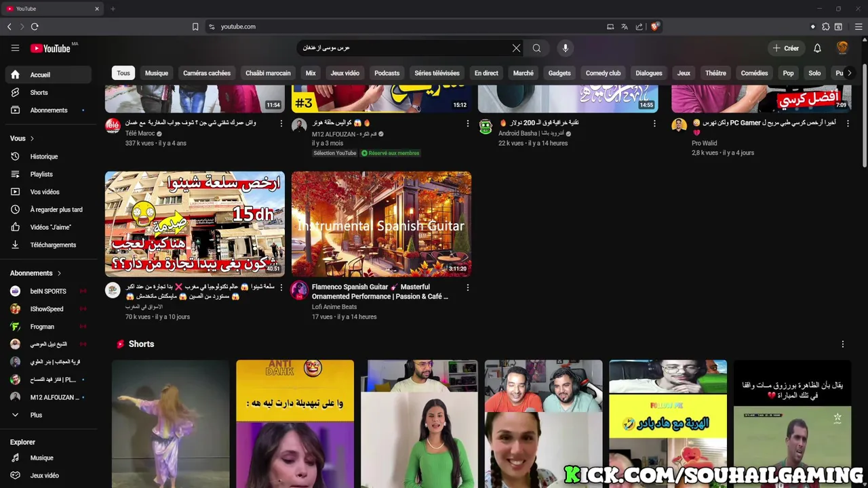This screenshot has height=488, width=868.
Task: Click the browser reload button
Action: pyautogui.click(x=35, y=26)
